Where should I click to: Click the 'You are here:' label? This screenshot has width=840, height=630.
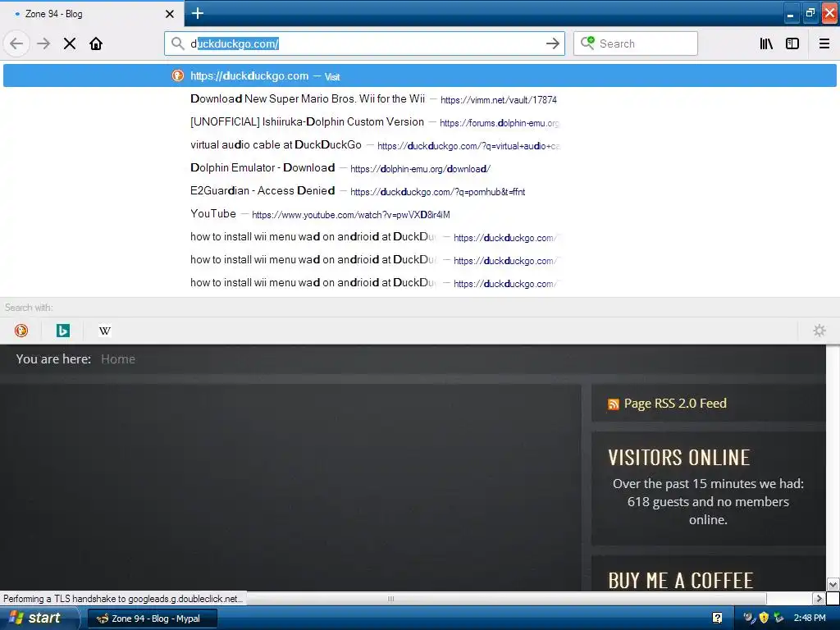coord(53,359)
